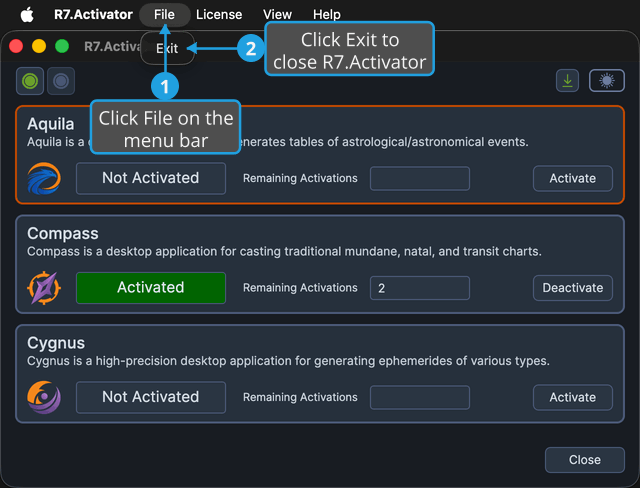Click the blue-gray circle toolbar icon
This screenshot has height=488, width=640.
tap(61, 81)
